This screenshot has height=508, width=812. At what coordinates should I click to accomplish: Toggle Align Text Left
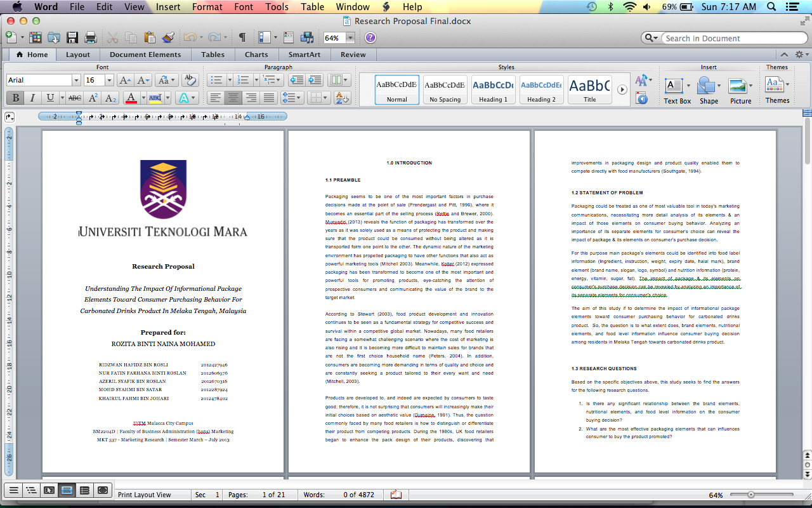pyautogui.click(x=216, y=98)
